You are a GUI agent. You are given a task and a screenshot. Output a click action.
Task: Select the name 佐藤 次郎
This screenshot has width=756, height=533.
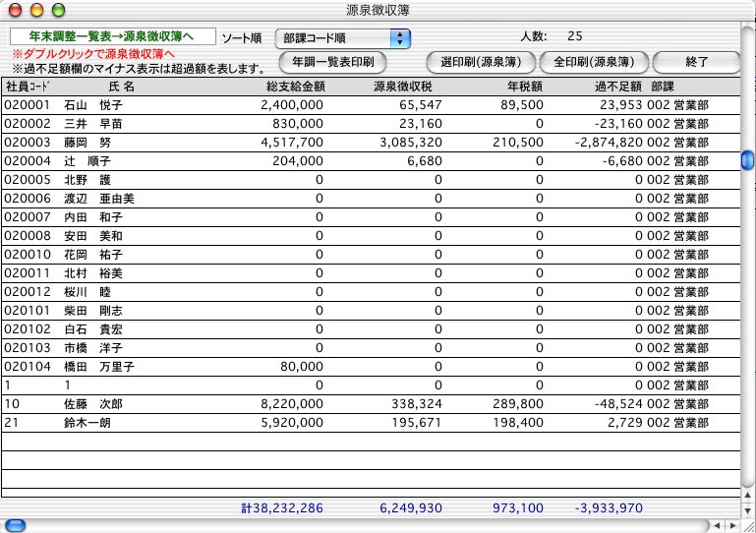click(x=93, y=404)
